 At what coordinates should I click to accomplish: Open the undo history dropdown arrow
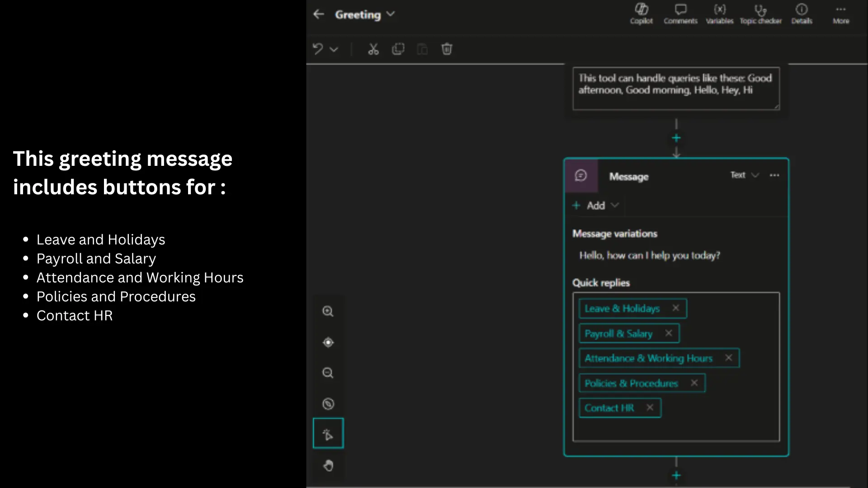334,49
